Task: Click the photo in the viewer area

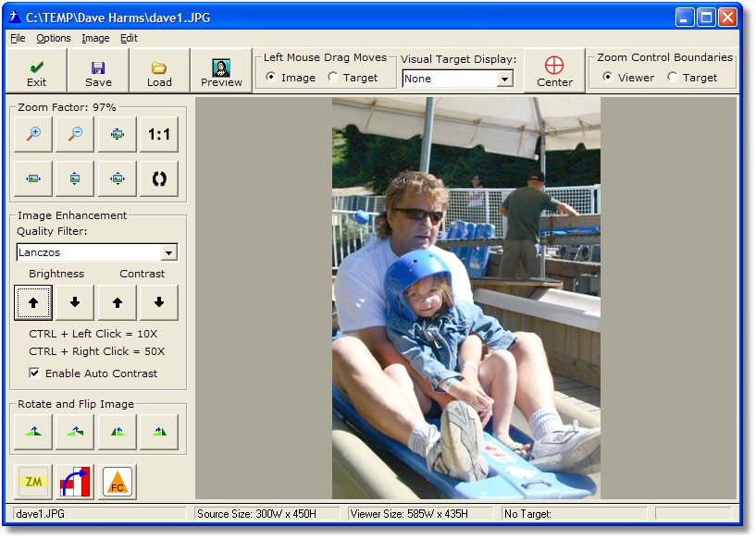Action: pos(466,298)
